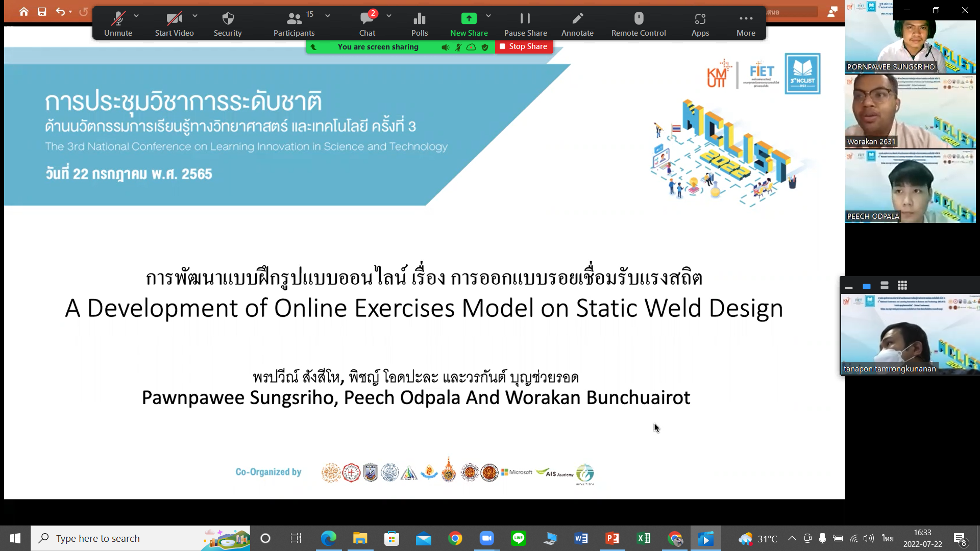Open the Security options
This screenshot has height=551, width=980.
coord(228,23)
